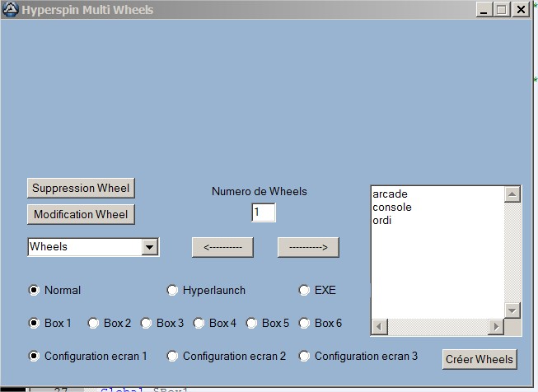This screenshot has width=538, height=392.
Task: Click the Suppression Wheel button
Action: coord(81,188)
